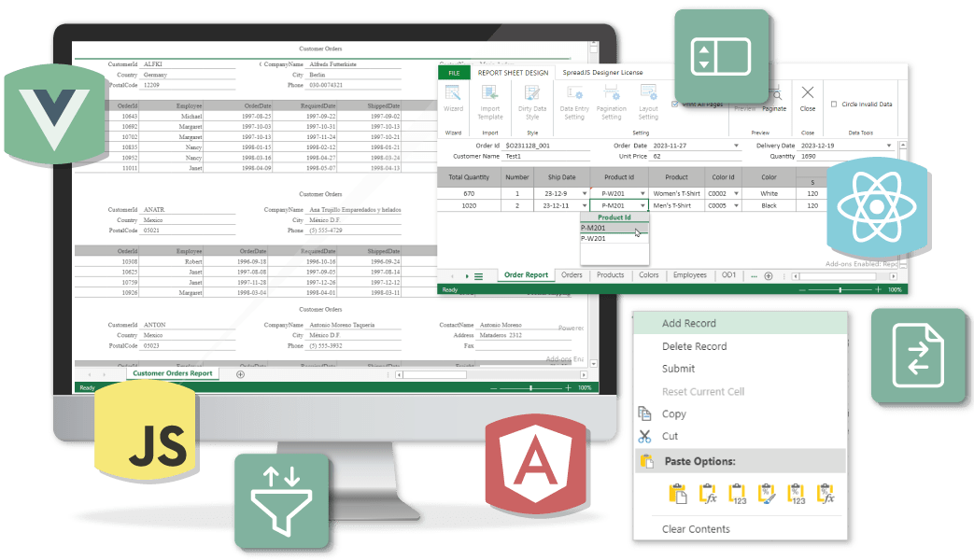974x560 pixels.
Task: Click the vertical scrollbar down arrow in Customer Orders
Action: tap(594, 364)
